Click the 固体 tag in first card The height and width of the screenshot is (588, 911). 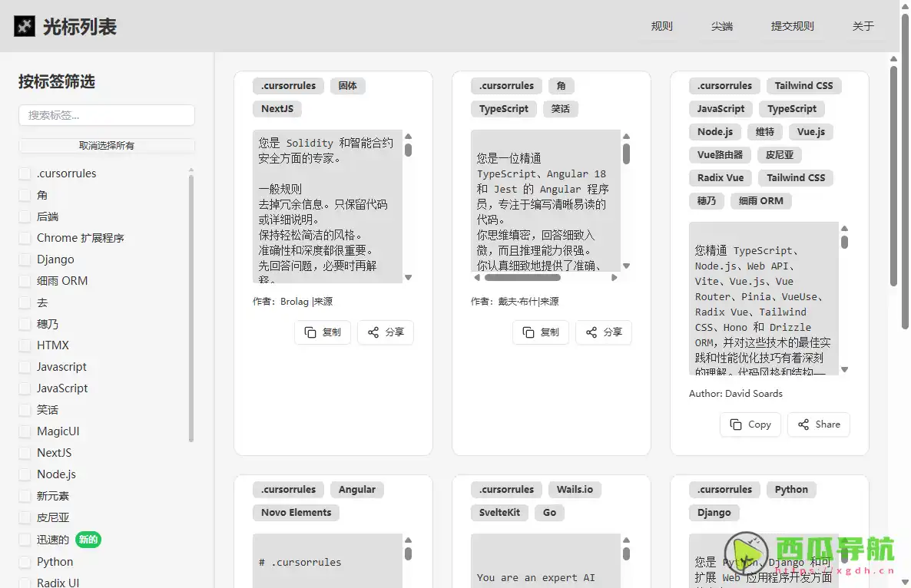[x=347, y=86]
